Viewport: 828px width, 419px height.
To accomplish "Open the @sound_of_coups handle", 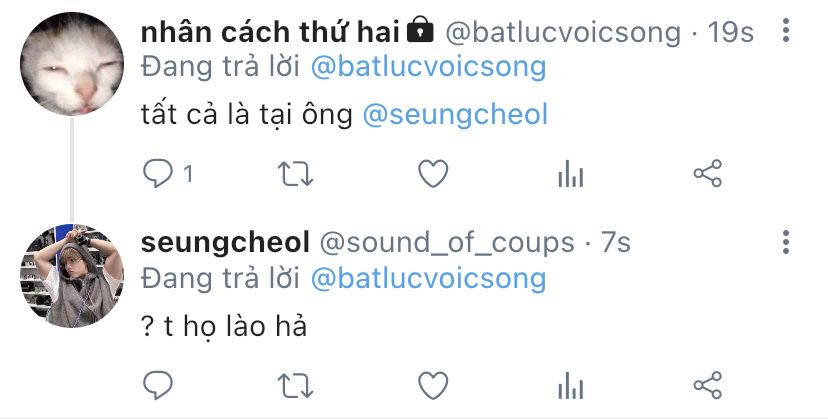I will click(447, 243).
